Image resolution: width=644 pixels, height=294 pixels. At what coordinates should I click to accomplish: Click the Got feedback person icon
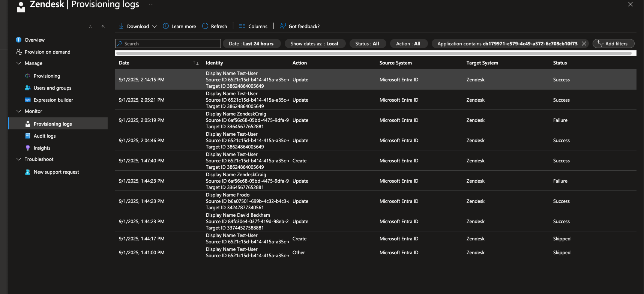[283, 26]
